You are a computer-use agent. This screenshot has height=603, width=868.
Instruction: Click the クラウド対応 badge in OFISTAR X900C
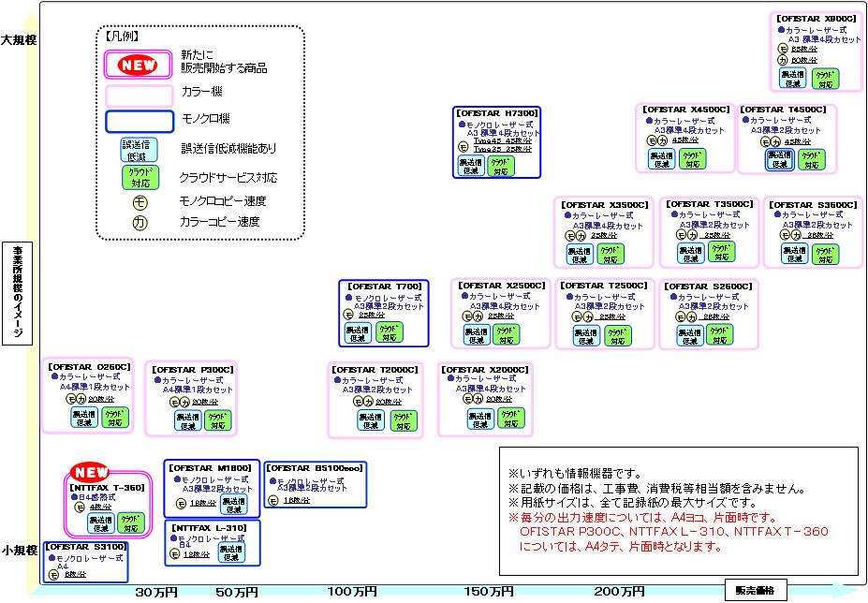pyautogui.click(x=825, y=78)
